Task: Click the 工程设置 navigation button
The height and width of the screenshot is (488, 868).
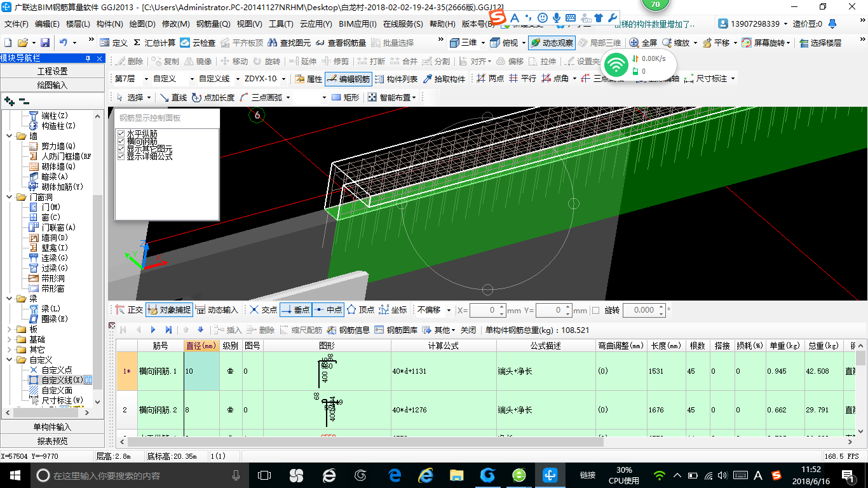Action: pos(52,71)
